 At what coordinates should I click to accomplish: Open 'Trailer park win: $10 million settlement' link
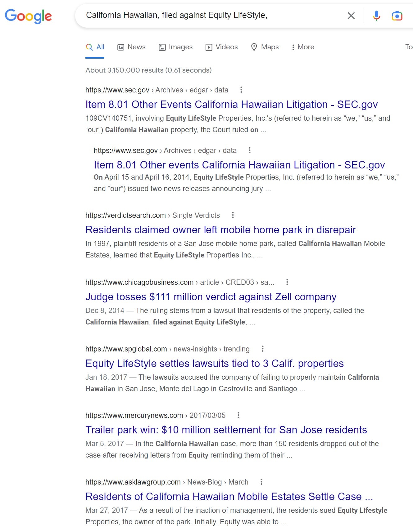point(226,430)
